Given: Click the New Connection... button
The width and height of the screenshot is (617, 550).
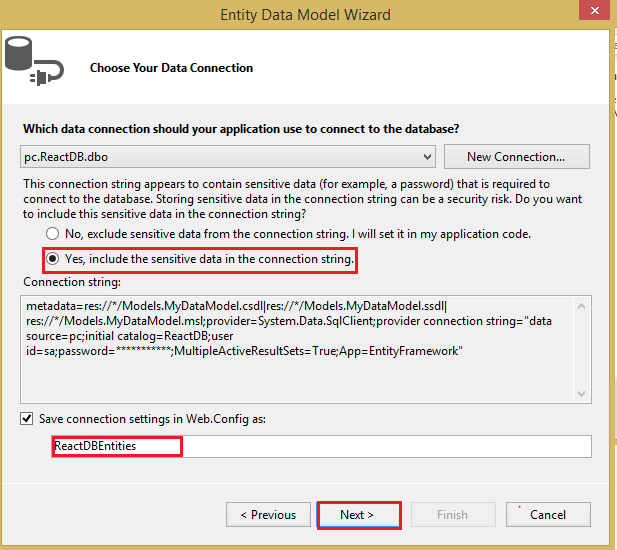Looking at the screenshot, I should click(515, 157).
